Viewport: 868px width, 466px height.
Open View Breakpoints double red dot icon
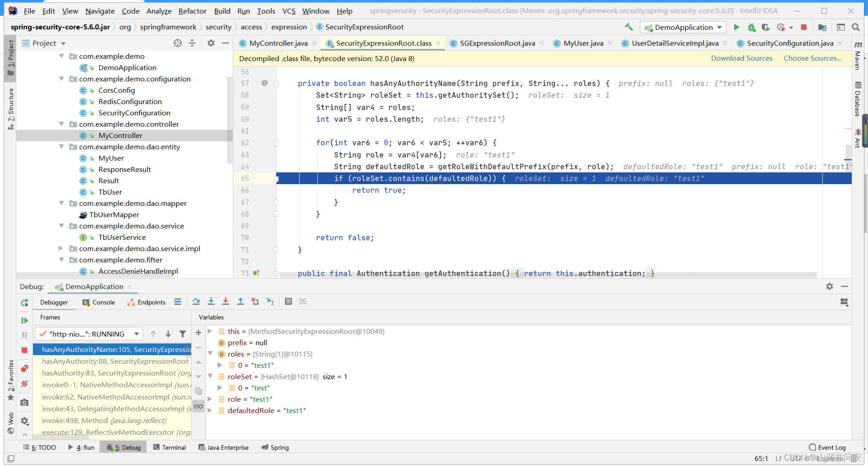(24, 368)
